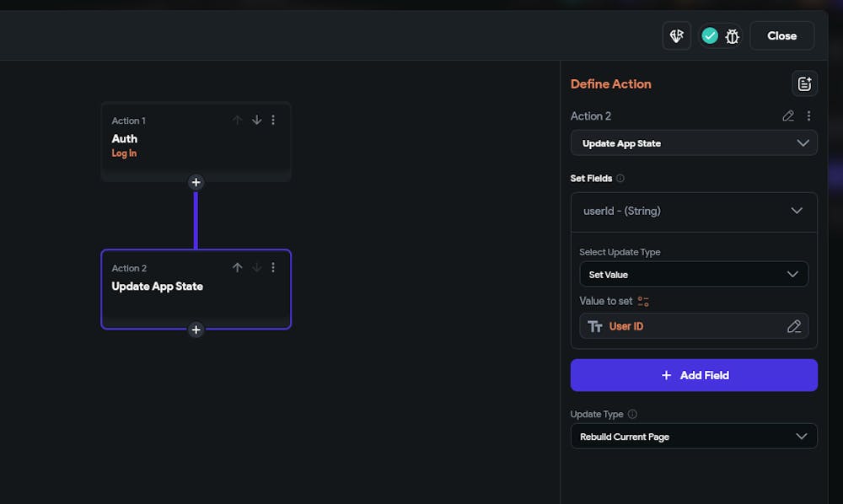The height and width of the screenshot is (504, 843).
Task: Open three-dot menu next to Action 2 title
Action: point(808,116)
